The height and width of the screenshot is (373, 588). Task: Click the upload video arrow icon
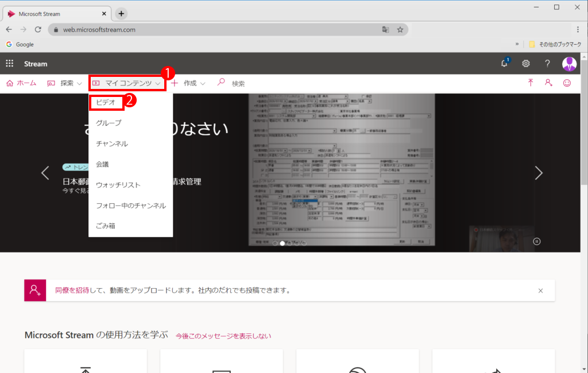click(531, 83)
